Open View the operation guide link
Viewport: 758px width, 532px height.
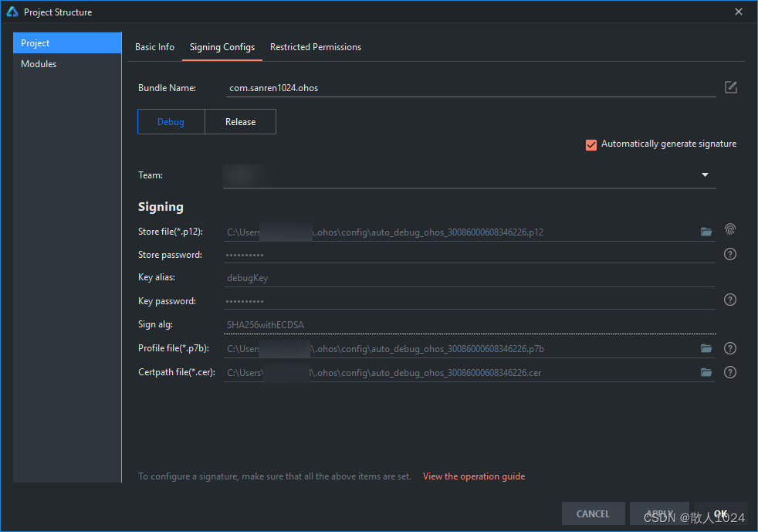point(474,476)
